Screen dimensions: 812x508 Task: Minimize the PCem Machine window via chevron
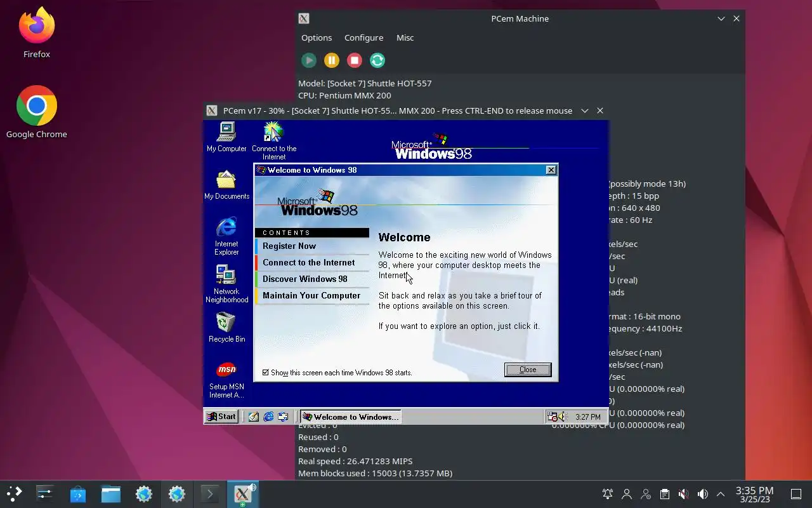[x=721, y=18]
